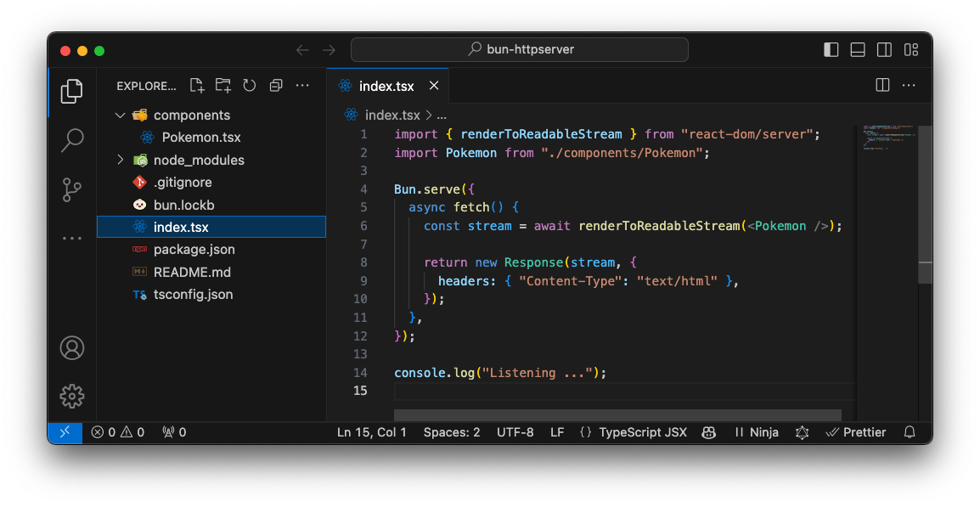Click the Prettier status bar item
The width and height of the screenshot is (980, 507).
pos(856,432)
